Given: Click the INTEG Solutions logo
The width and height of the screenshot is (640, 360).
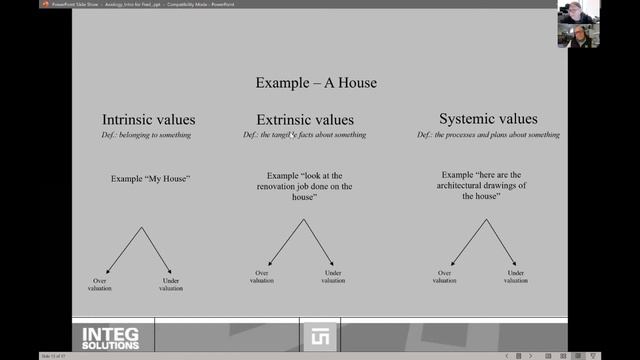Looking at the screenshot, I should pos(110,338).
